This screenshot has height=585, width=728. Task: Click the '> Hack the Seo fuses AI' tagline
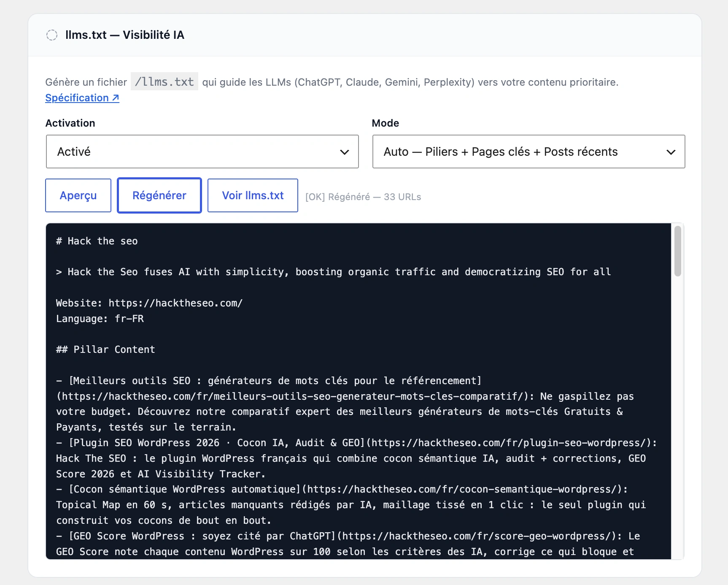pyautogui.click(x=334, y=272)
